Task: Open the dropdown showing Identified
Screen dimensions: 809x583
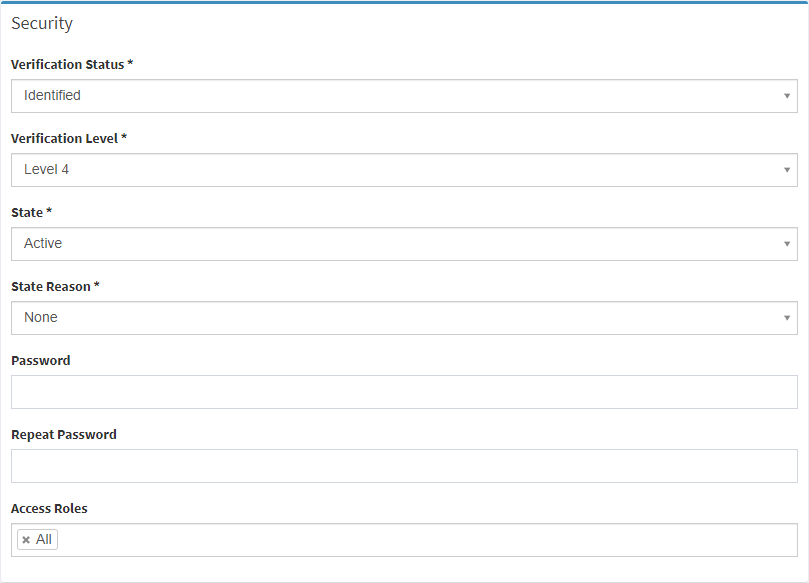Action: point(400,96)
